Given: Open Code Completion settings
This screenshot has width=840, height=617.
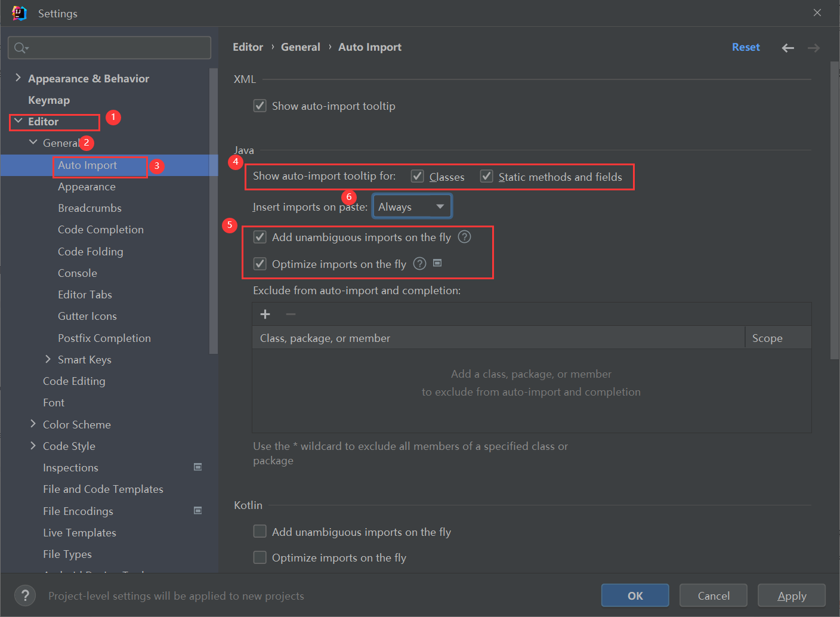Looking at the screenshot, I should 101,230.
